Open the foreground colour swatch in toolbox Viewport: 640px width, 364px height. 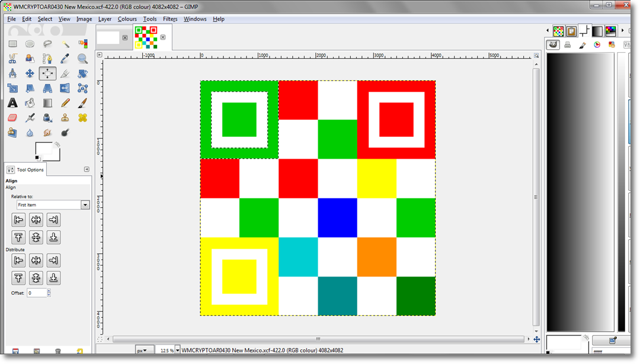[x=44, y=149]
